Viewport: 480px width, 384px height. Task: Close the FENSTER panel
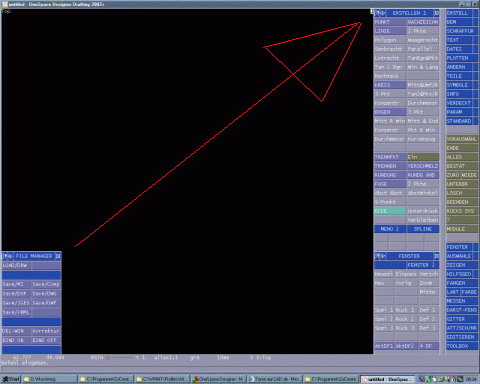436,256
